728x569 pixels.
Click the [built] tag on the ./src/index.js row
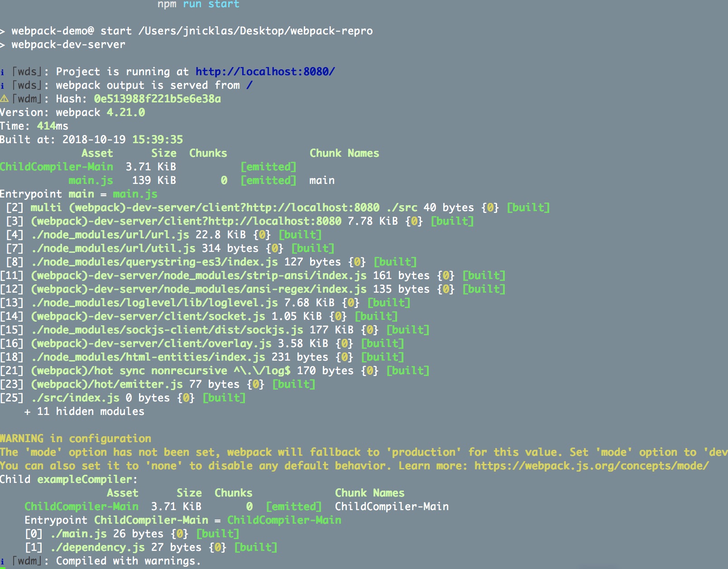[x=224, y=398]
